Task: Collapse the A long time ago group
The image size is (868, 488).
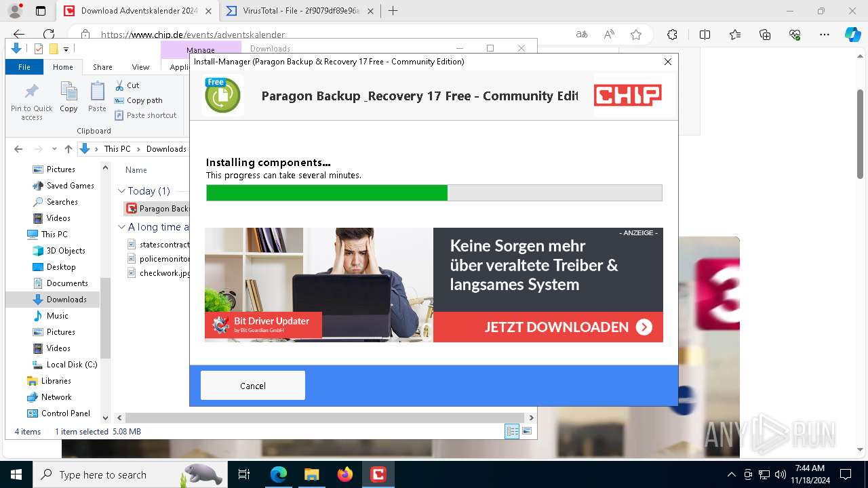Action: (x=121, y=227)
